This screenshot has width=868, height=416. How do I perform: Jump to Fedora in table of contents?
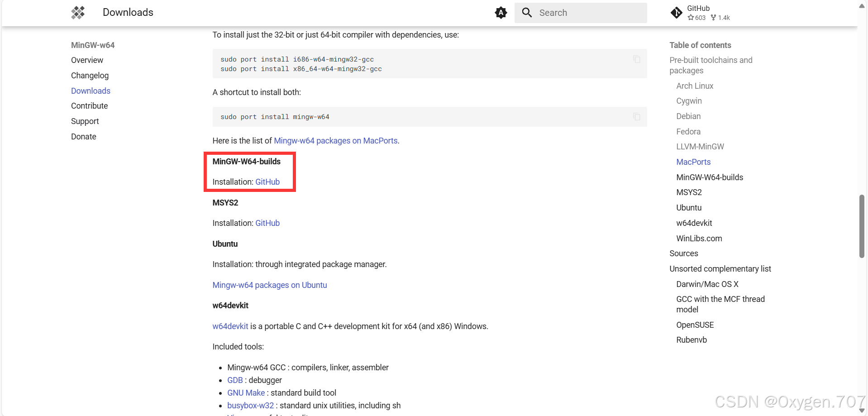(x=688, y=132)
